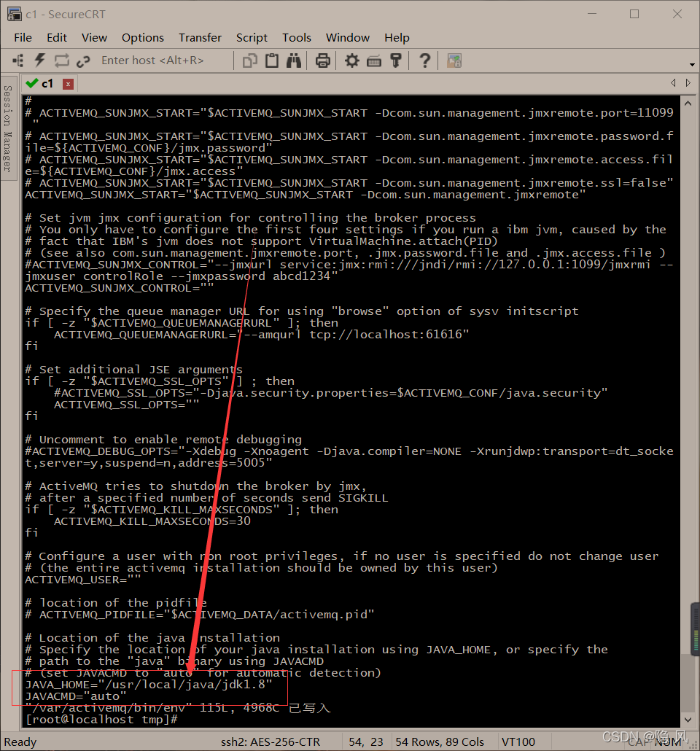Viewport: 700px width, 751px height.
Task: Click the ACTIVEMQ_SUNJMX_CONTROL="" line
Action: click(120, 288)
